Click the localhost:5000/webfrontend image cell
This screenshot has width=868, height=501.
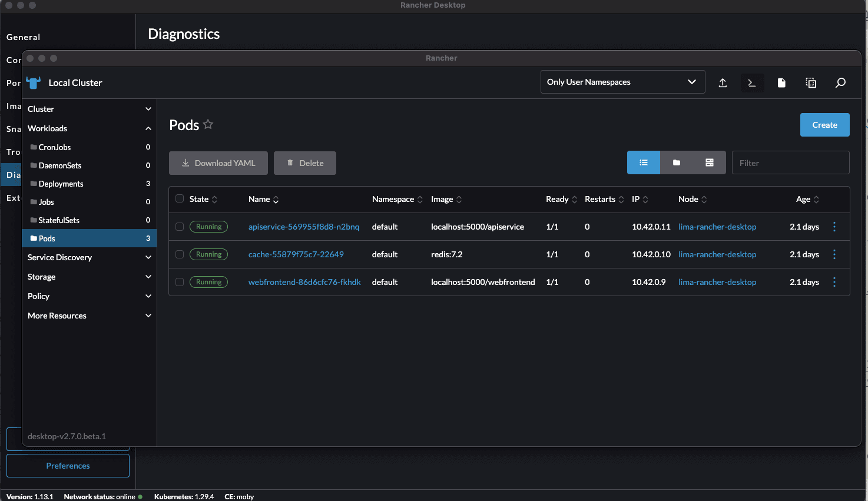[x=483, y=282]
